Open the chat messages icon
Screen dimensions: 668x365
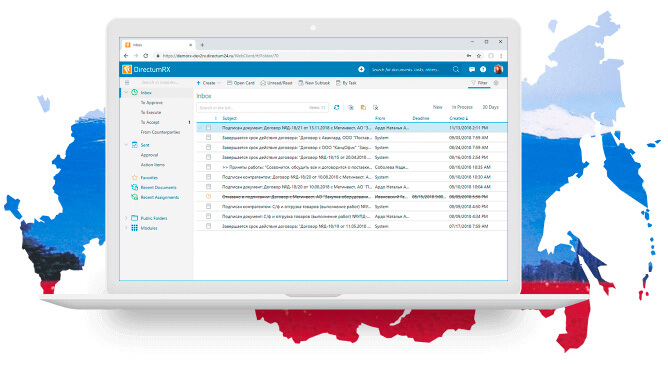pos(472,69)
